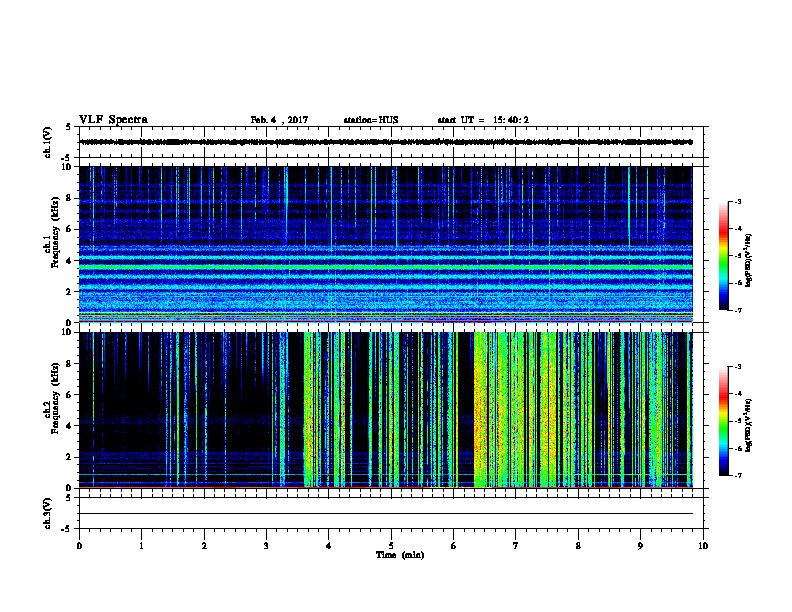Image resolution: width=792 pixels, height=612 pixels.
Task: Click time axis tick label "8"
Action: coord(578,546)
